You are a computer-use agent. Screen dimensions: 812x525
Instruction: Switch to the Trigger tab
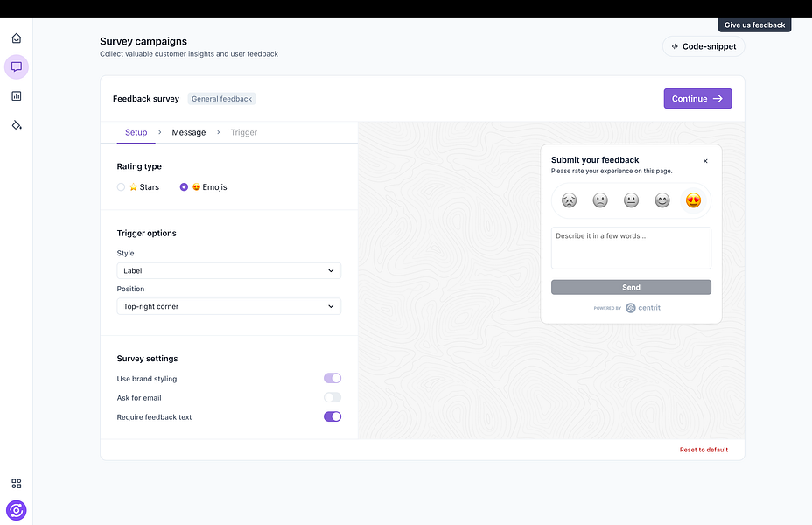pos(244,132)
